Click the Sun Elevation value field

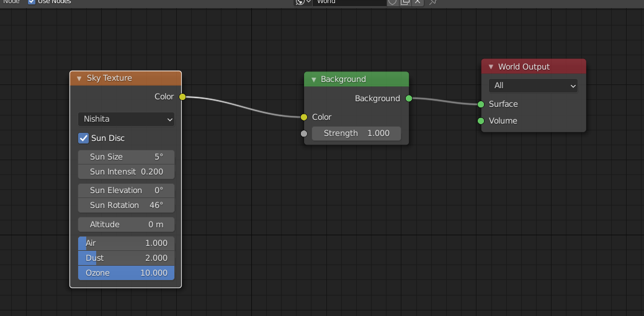pyautogui.click(x=126, y=190)
